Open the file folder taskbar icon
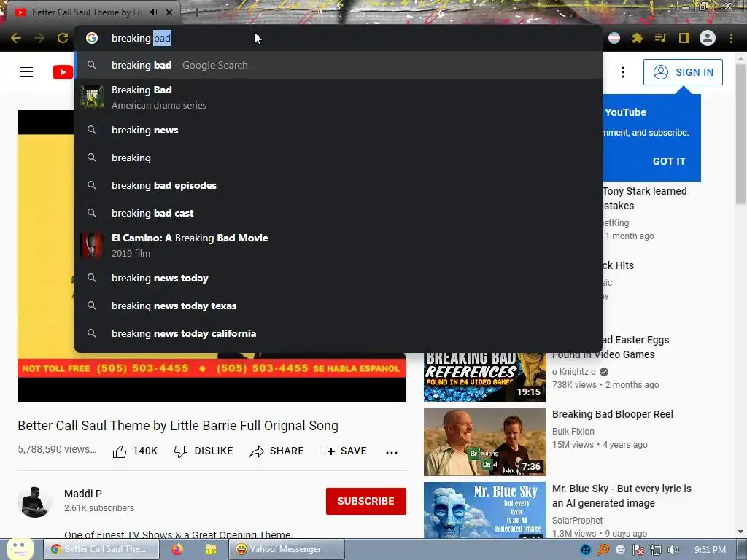This screenshot has height=560, width=747. pyautogui.click(x=210, y=549)
